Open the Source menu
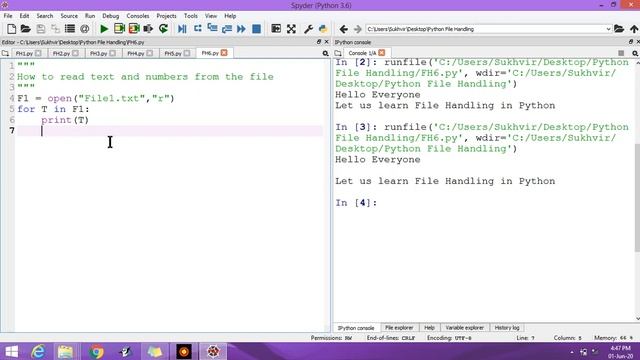640x360 pixels. click(69, 16)
